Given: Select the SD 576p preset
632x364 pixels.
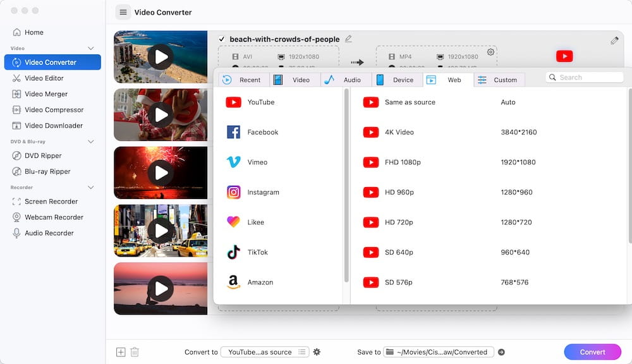Looking at the screenshot, I should tap(490, 282).
